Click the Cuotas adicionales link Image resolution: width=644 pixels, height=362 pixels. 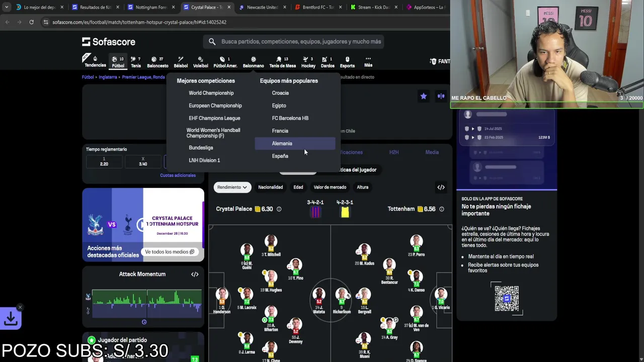point(178,175)
